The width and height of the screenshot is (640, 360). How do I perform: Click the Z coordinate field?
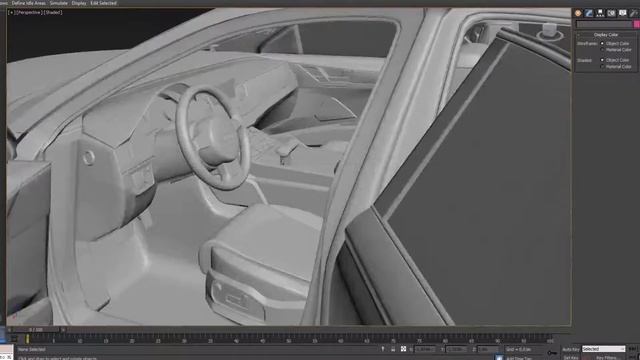[488, 349]
